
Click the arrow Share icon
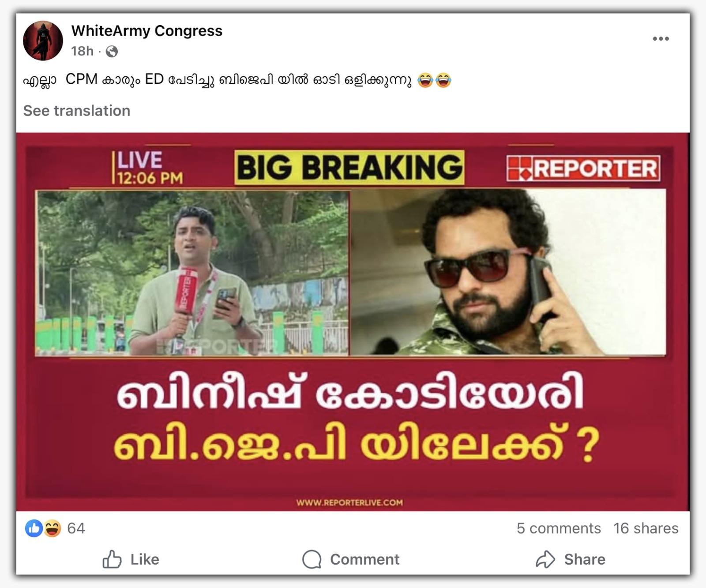545,559
